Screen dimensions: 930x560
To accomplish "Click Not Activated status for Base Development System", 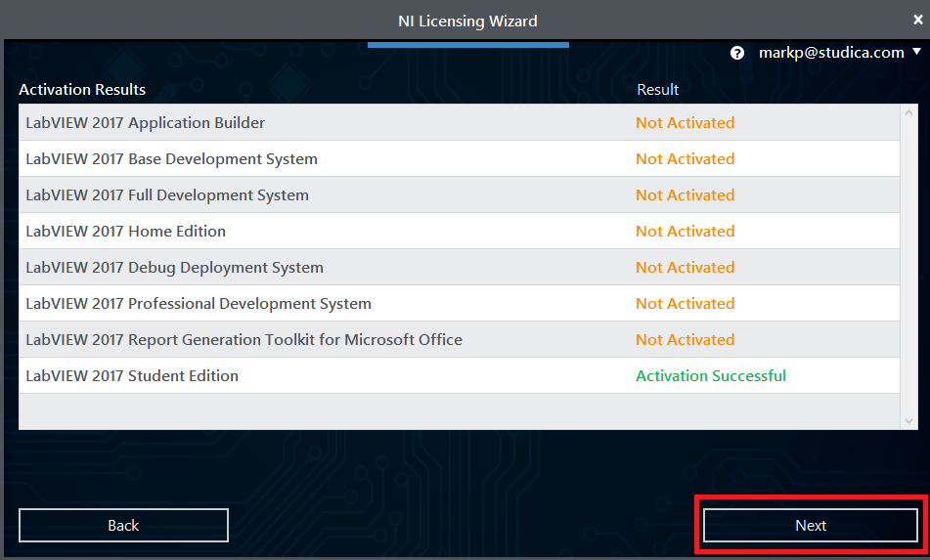I will (686, 159).
